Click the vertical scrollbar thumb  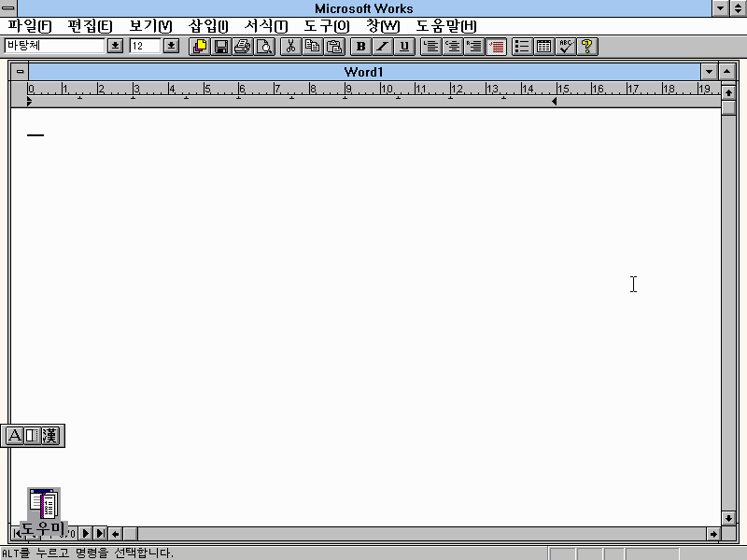(728, 107)
